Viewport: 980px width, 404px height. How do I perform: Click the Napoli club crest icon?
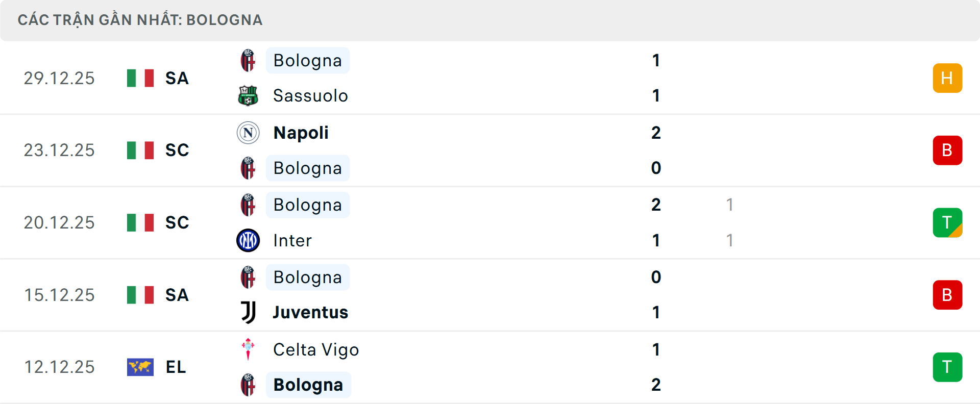(248, 133)
